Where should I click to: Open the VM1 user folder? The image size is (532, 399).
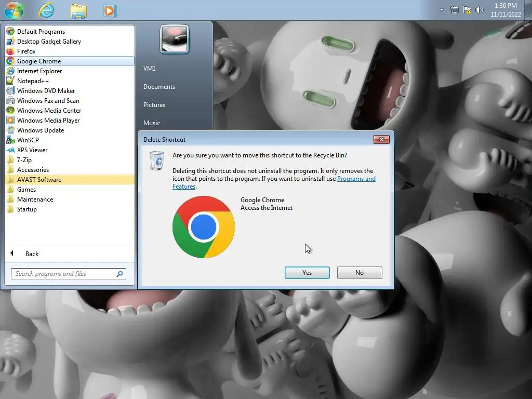[149, 68]
